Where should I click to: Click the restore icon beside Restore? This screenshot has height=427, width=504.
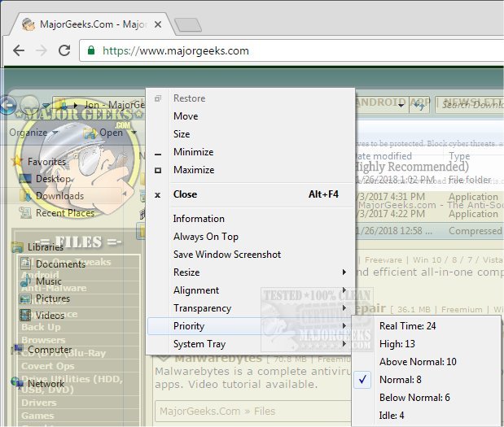(157, 98)
